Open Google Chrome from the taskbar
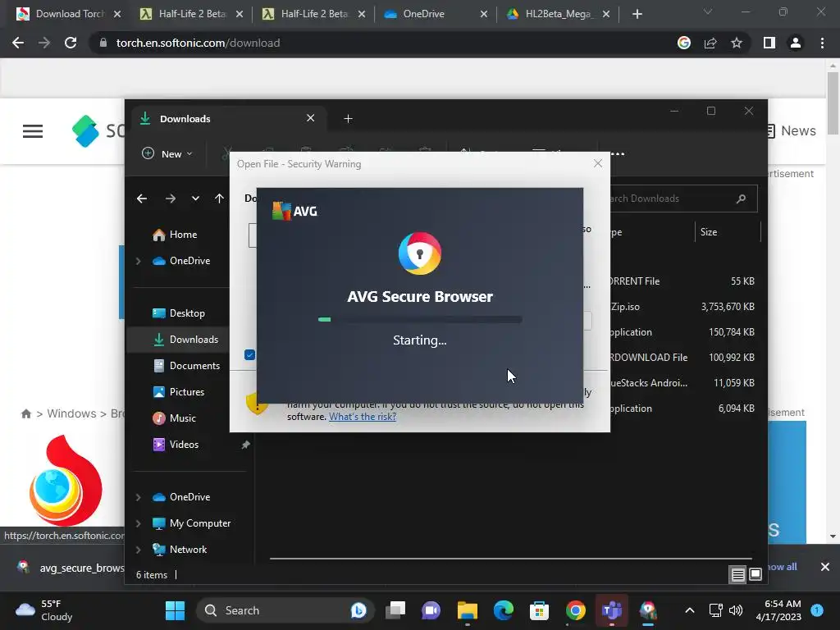 tap(575, 610)
